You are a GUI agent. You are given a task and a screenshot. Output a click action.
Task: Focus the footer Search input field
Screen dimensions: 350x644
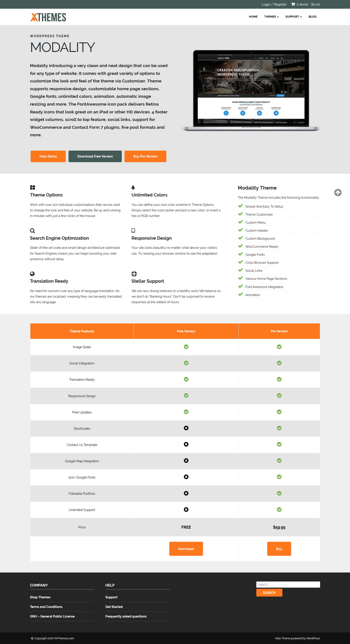[x=288, y=585]
